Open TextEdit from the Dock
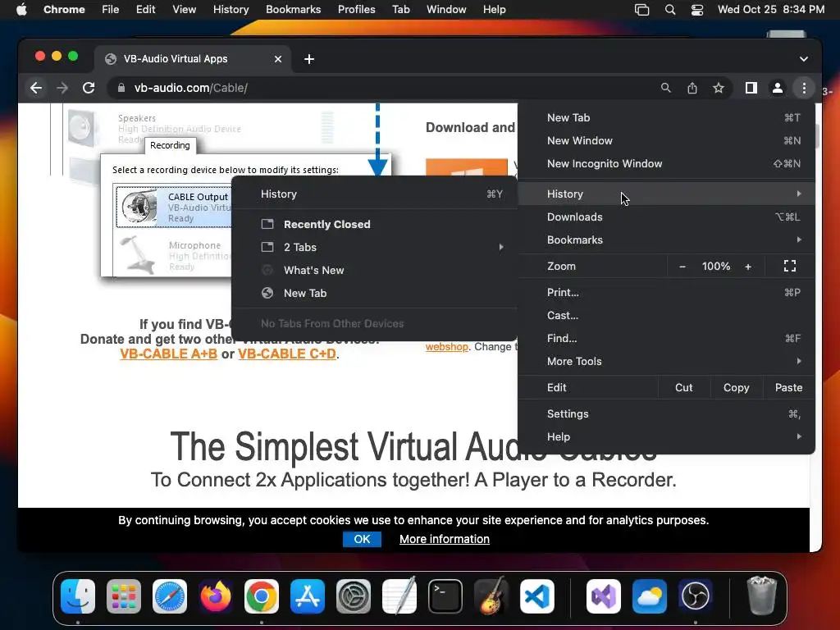 399,596
